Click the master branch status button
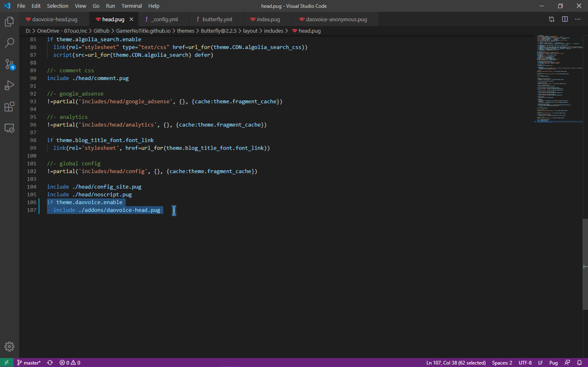Image resolution: width=588 pixels, height=367 pixels. click(x=29, y=363)
